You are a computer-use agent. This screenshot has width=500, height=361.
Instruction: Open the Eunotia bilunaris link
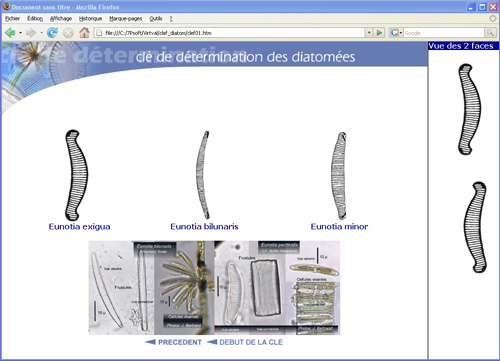[x=204, y=226]
